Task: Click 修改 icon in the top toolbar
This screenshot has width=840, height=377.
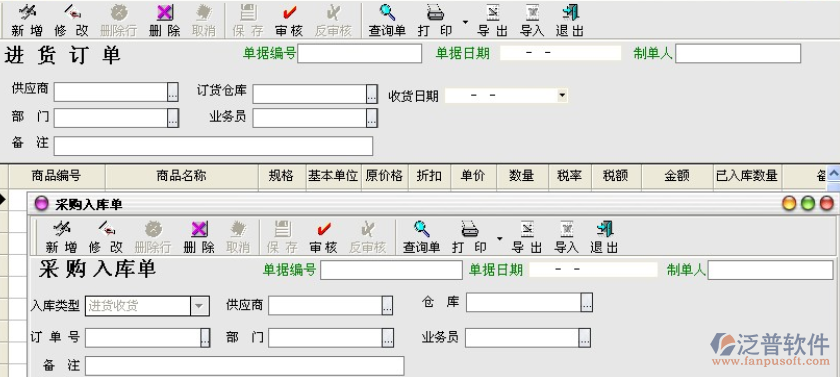Action: coord(71,20)
